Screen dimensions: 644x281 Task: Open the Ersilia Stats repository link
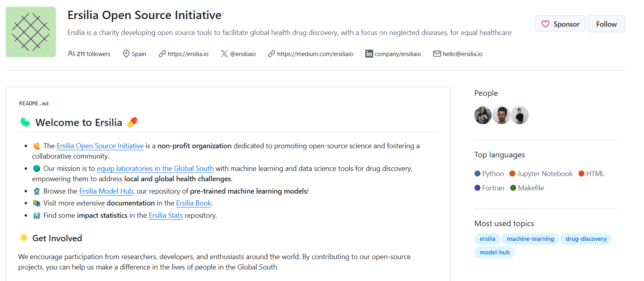click(x=166, y=215)
